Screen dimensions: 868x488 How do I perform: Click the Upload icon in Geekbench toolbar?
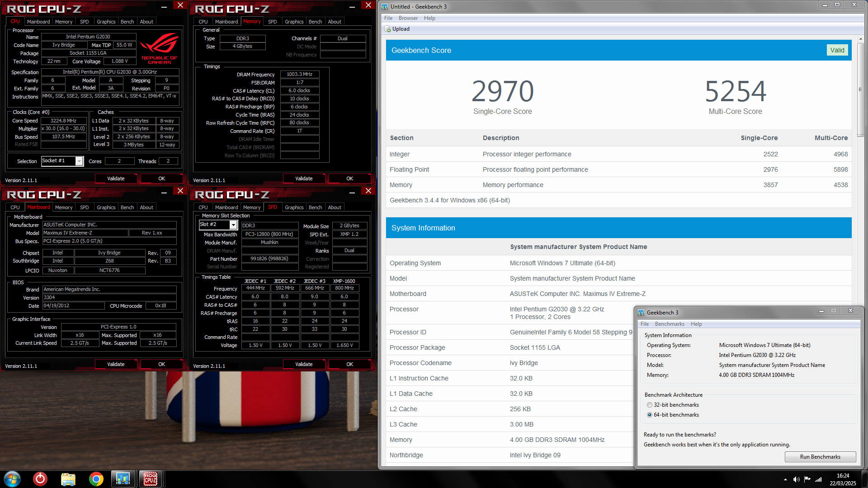point(387,29)
